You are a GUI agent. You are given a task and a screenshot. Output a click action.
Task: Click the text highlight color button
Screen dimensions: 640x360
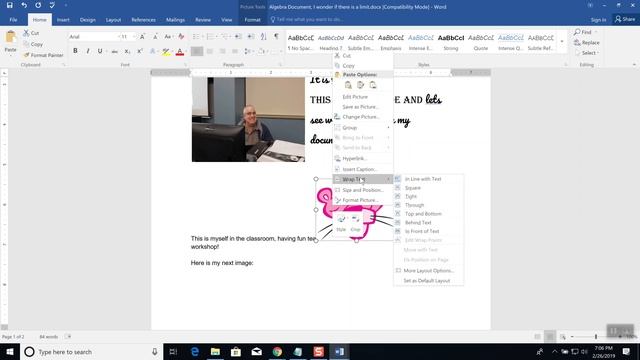(166, 51)
